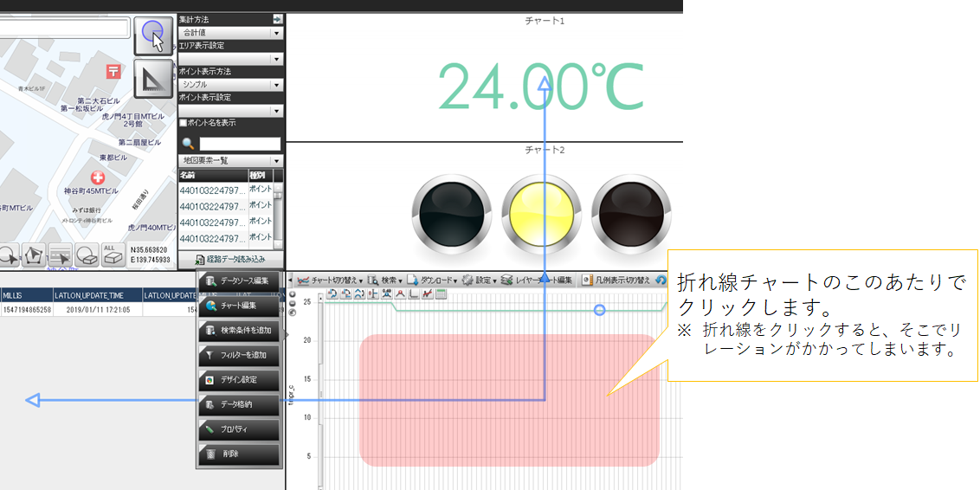Click the cross-arrows zoom chart tool icon
The width and height of the screenshot is (980, 490).
387,293
